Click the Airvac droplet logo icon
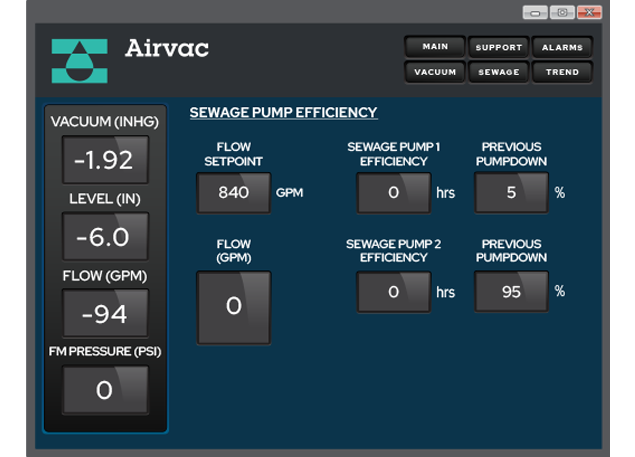Viewport: 635px width, 457px height. (79, 61)
